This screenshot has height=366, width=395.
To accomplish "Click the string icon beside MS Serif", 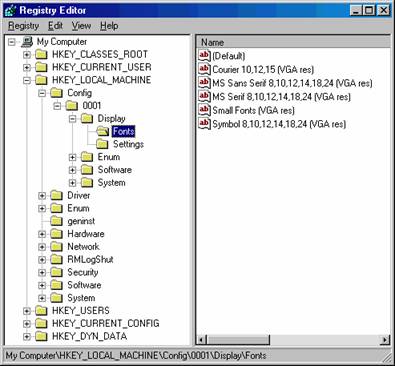I will (x=204, y=96).
